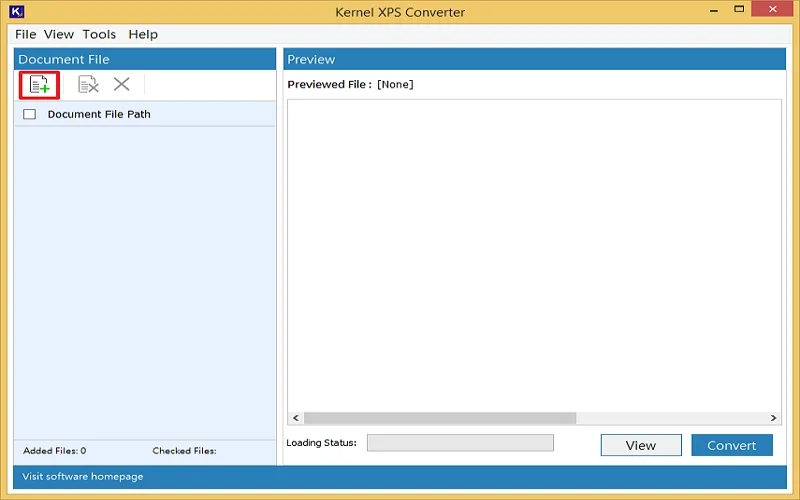Open the Help menu

tap(143, 34)
